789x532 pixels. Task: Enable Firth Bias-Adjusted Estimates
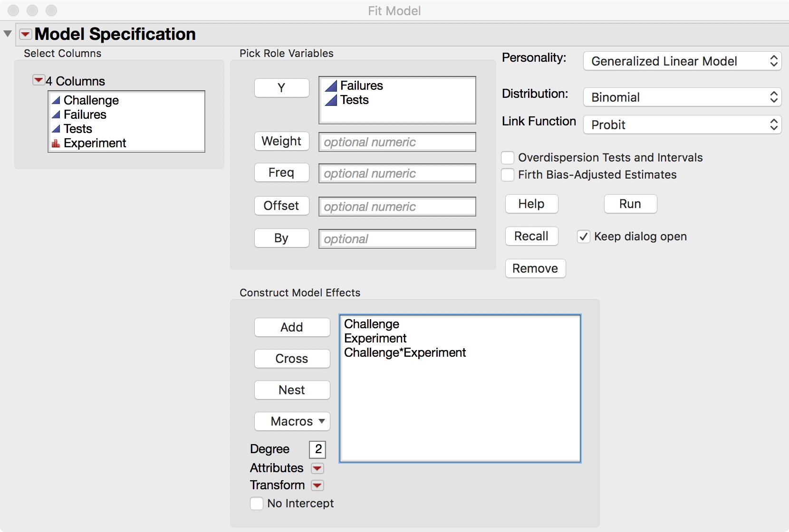coord(507,175)
